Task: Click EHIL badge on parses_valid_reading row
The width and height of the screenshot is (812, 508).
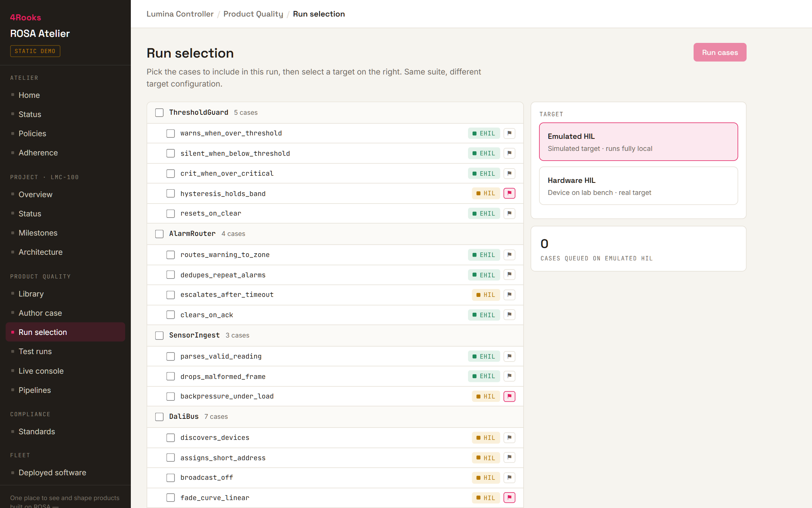Action: click(x=484, y=356)
